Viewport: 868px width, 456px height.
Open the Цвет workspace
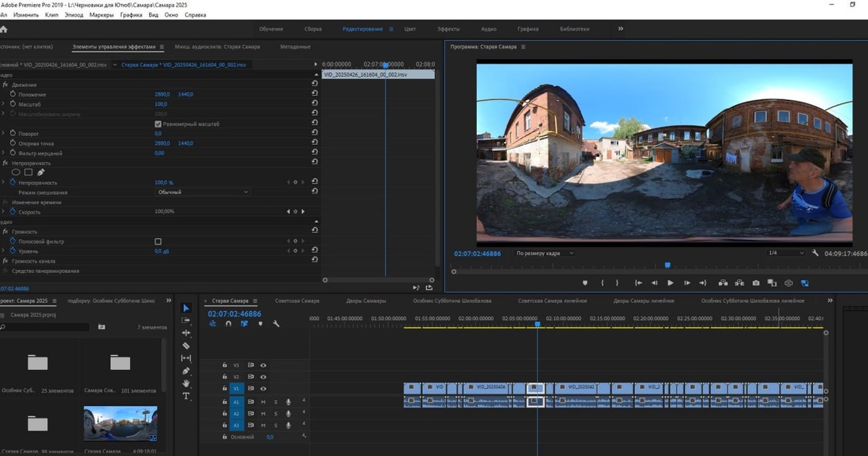click(x=410, y=29)
